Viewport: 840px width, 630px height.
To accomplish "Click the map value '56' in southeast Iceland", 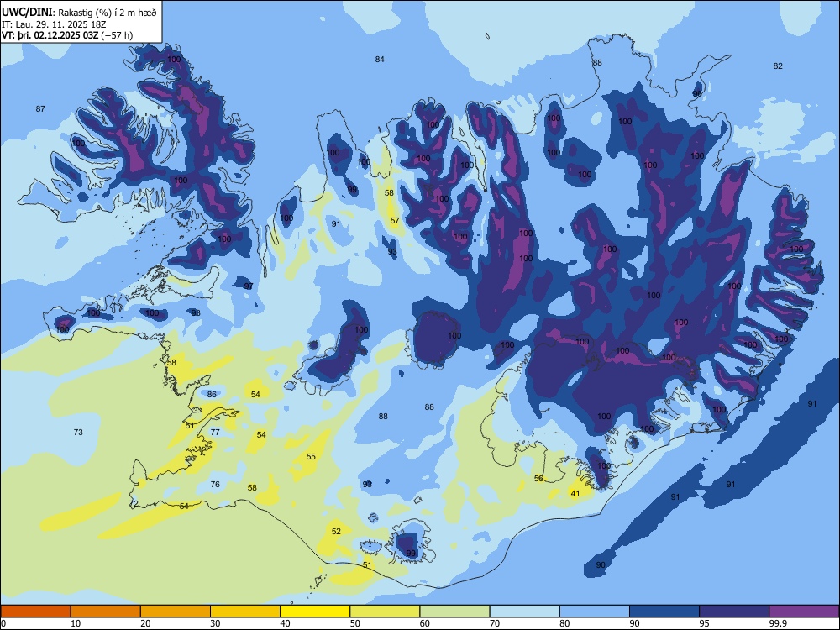I will pyautogui.click(x=538, y=479).
